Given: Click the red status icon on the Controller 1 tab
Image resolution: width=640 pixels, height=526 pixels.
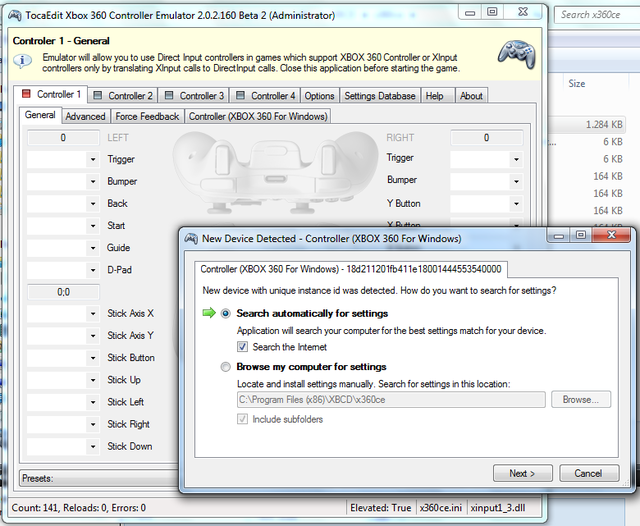Looking at the screenshot, I should point(26,94).
